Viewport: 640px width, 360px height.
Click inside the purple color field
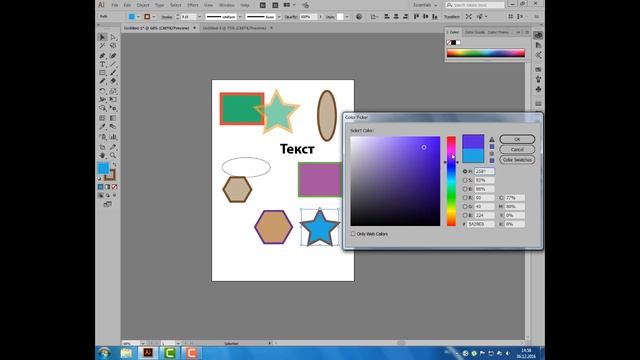(395, 181)
